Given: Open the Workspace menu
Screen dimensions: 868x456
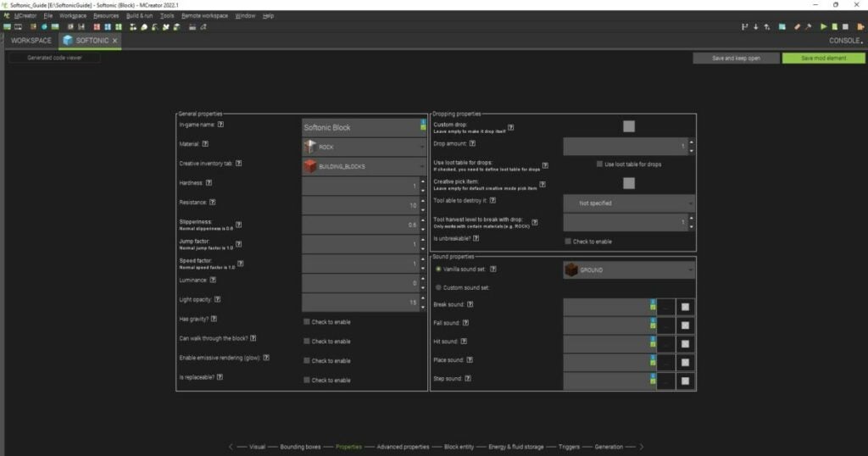Looking at the screenshot, I should point(73,15).
